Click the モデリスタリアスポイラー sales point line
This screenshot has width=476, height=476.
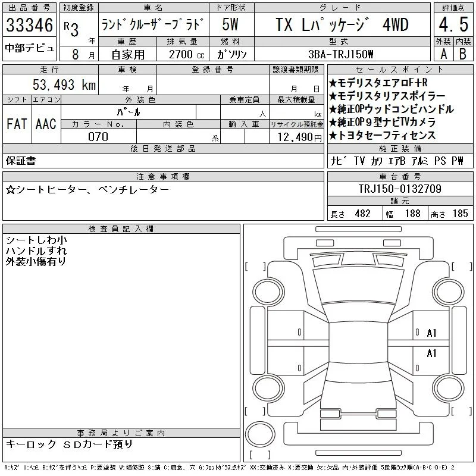pyautogui.click(x=387, y=96)
